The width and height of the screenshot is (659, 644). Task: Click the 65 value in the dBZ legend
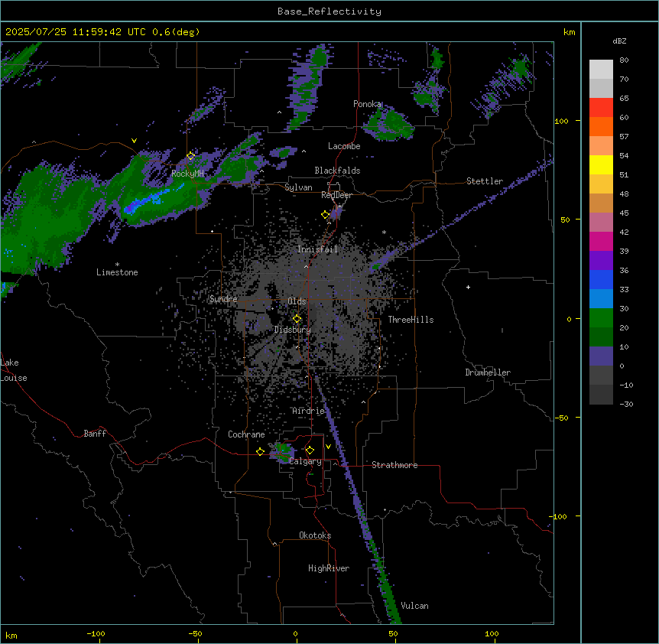pyautogui.click(x=624, y=99)
